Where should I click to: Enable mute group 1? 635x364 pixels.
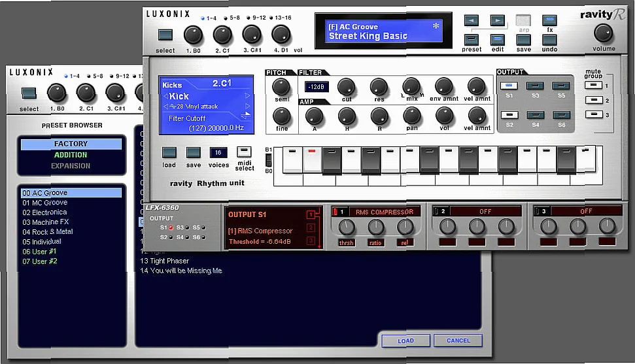click(593, 86)
